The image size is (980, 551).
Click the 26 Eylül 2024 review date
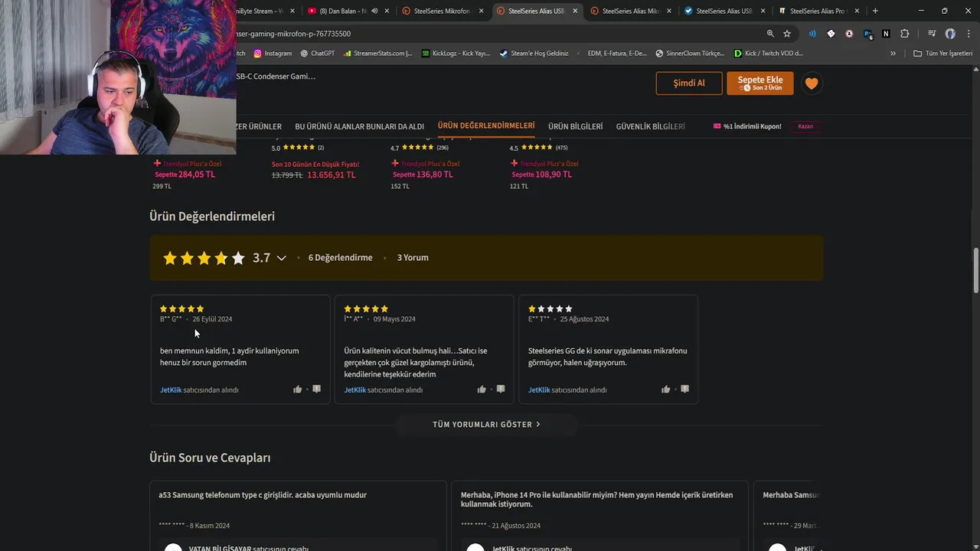coord(212,319)
